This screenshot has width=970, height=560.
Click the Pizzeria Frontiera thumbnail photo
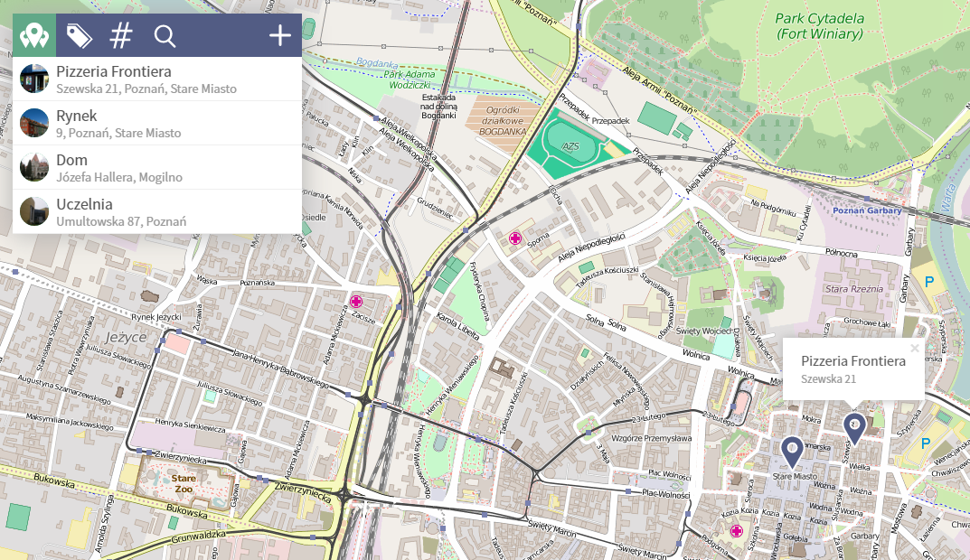click(34, 79)
